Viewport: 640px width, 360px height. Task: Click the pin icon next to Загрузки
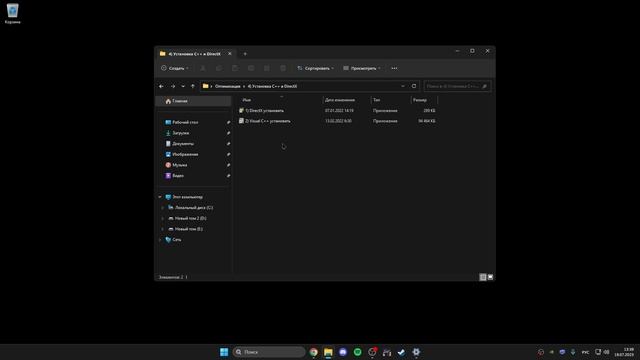tap(228, 133)
